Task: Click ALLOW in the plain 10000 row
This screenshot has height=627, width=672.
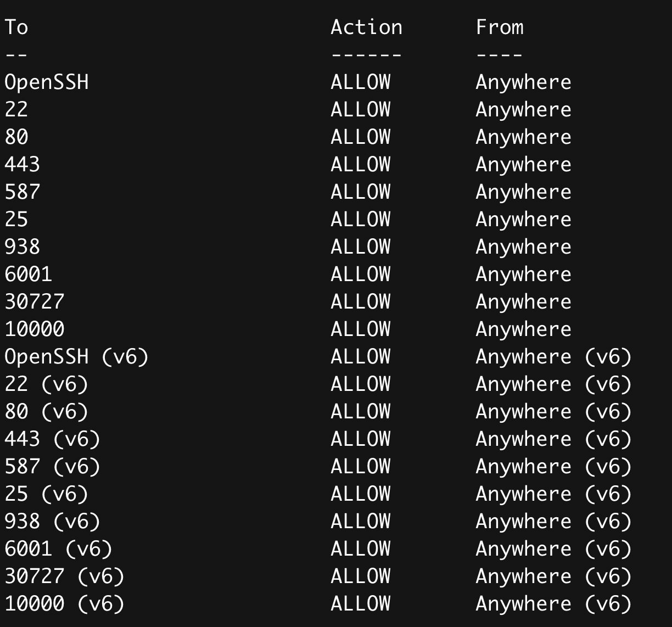Action: point(360,329)
